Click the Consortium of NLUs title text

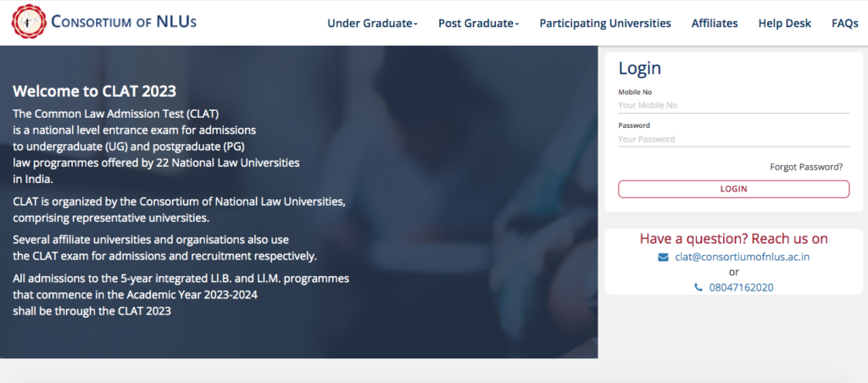(x=124, y=21)
